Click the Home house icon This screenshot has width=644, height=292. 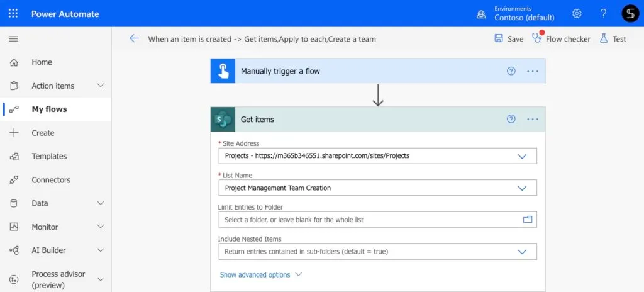pos(14,62)
